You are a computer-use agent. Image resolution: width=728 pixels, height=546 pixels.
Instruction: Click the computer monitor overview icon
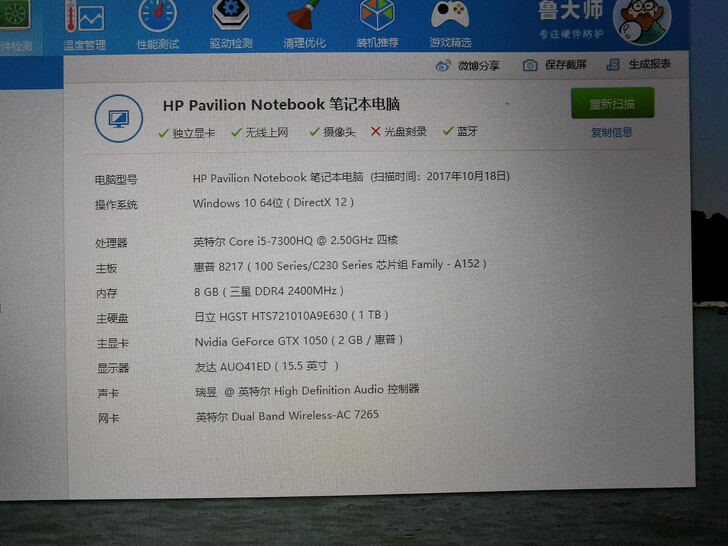119,118
